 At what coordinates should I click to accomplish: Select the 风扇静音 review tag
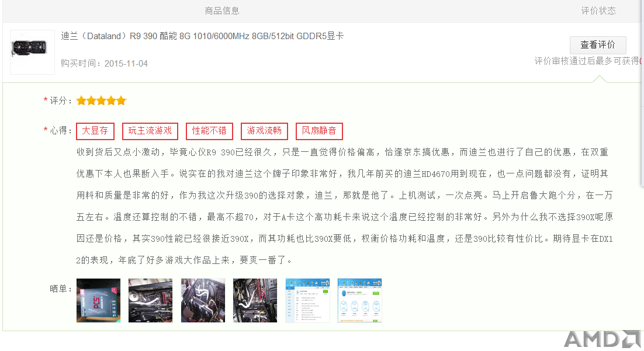(319, 131)
